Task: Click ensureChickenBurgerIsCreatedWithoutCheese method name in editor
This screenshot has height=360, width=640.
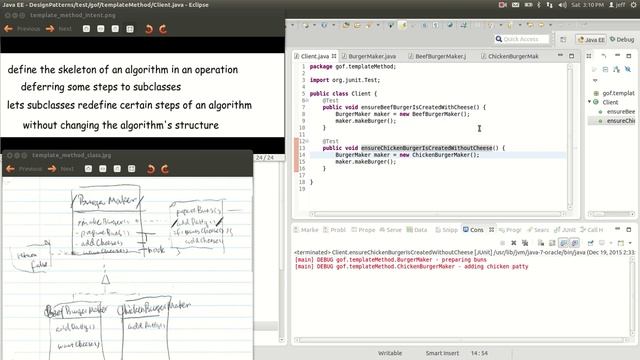Action: click(427, 148)
